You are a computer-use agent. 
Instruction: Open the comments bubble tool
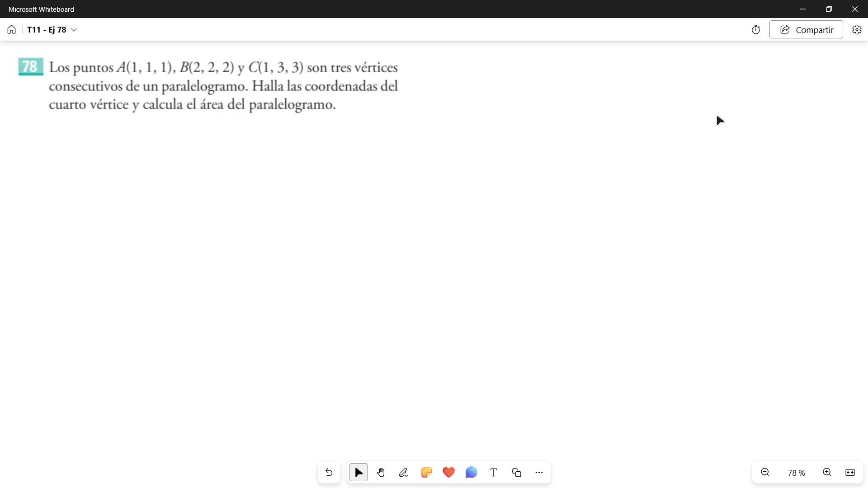tap(471, 473)
